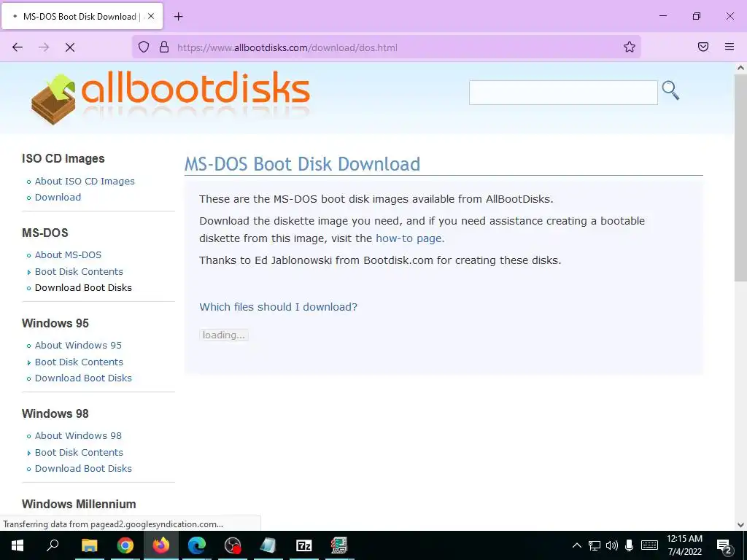Image resolution: width=747 pixels, height=560 pixels.
Task: Open About ISO CD Images link
Action: pos(85,181)
